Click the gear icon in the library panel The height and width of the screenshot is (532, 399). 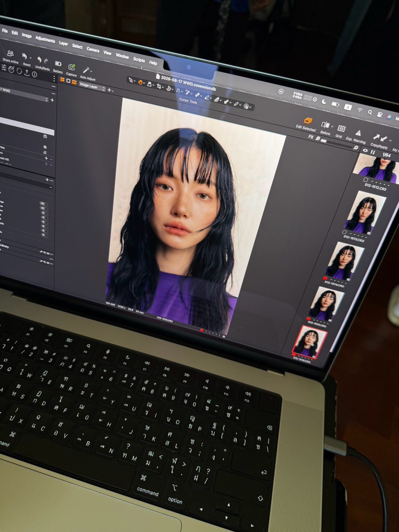click(x=45, y=147)
